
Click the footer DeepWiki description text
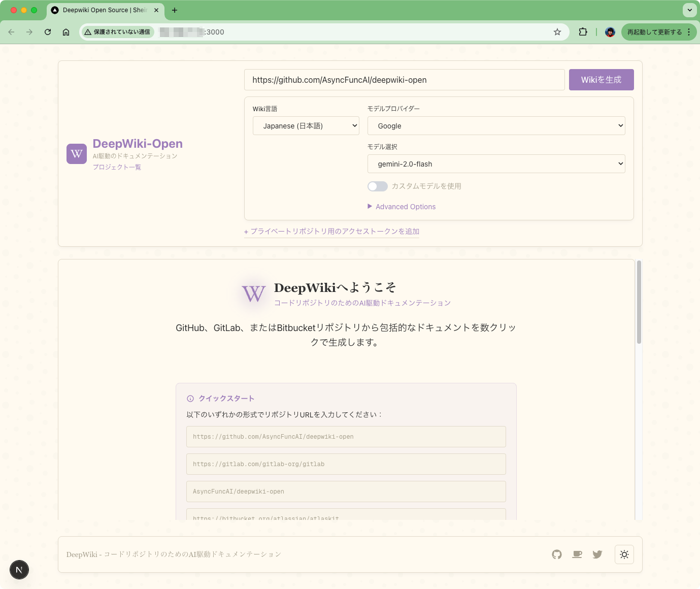tap(174, 554)
